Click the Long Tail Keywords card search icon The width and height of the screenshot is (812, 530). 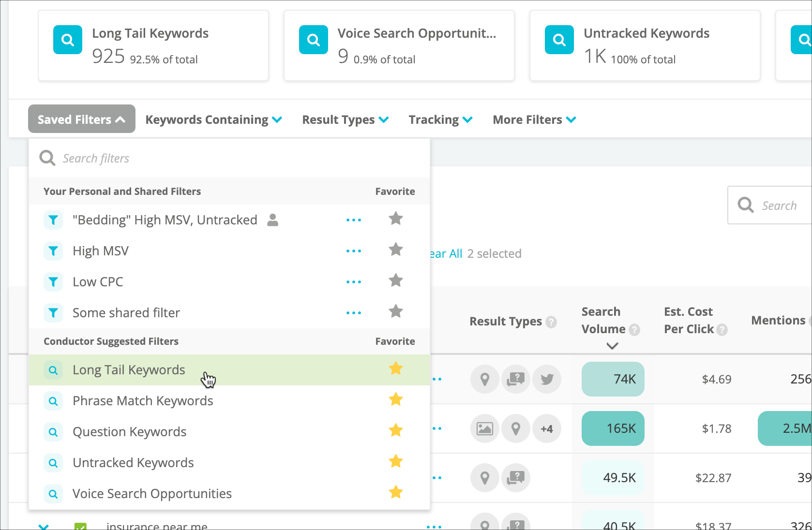click(68, 40)
